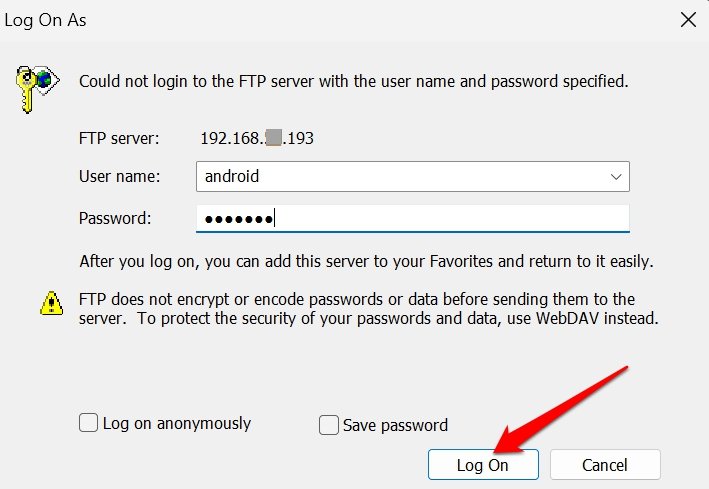Screen dimensions: 709x489
Task: Expand the User name dropdown arrow
Action: 615,177
